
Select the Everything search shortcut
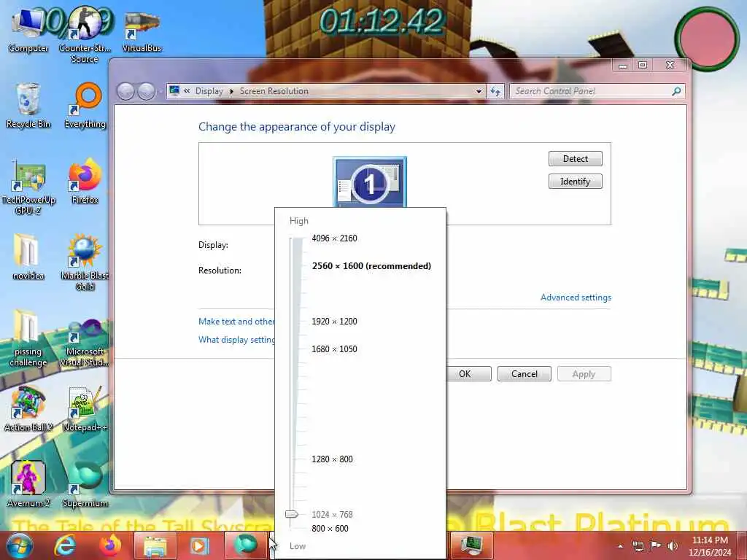pyautogui.click(x=85, y=106)
